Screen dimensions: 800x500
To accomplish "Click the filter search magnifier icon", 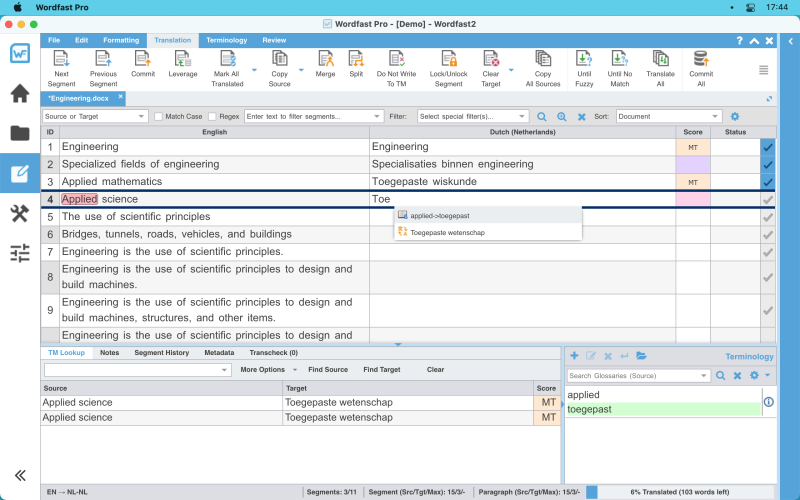I will 541,117.
